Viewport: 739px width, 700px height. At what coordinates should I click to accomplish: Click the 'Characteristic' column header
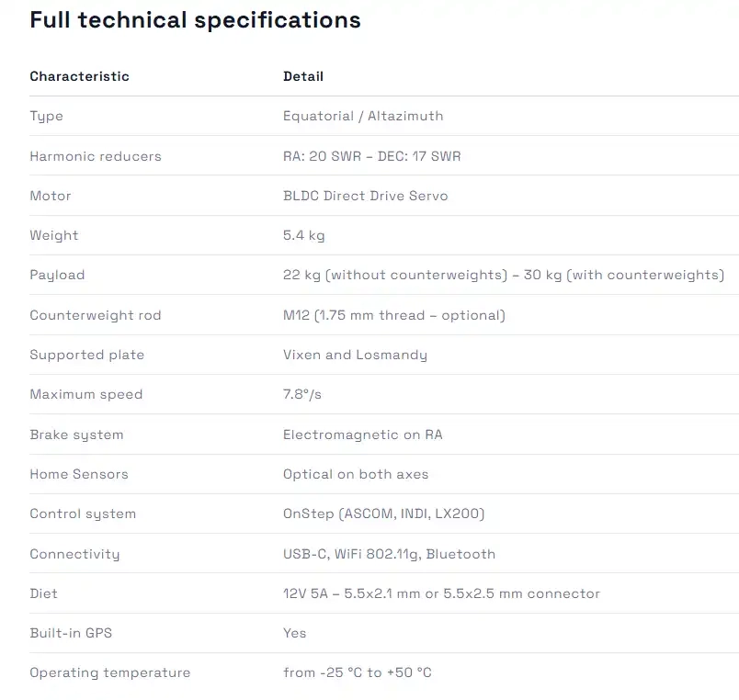point(79,76)
